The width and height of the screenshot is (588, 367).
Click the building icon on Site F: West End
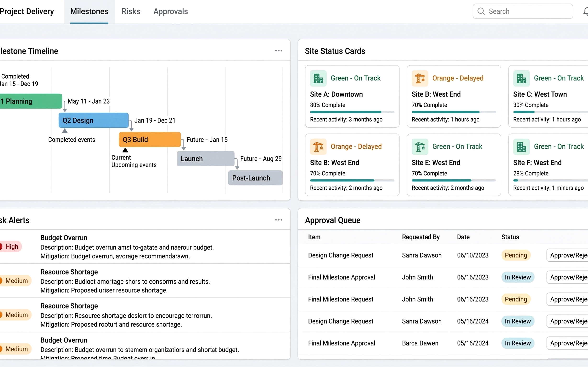tap(522, 147)
